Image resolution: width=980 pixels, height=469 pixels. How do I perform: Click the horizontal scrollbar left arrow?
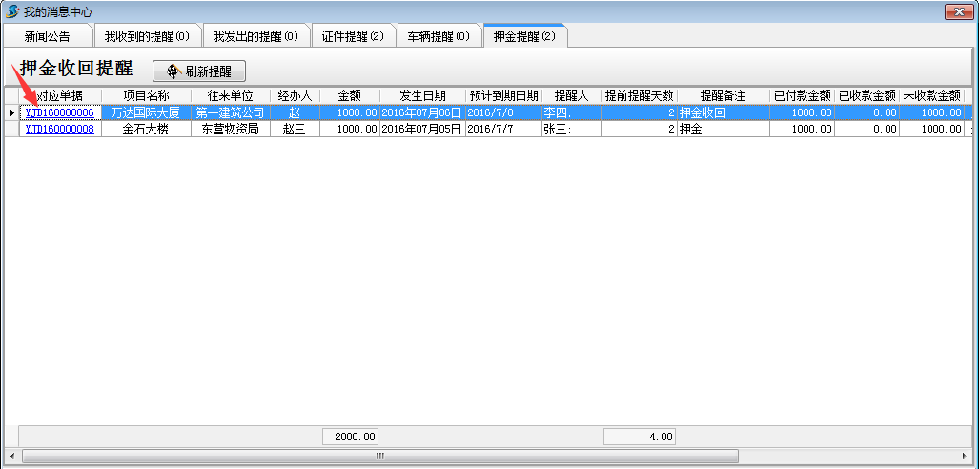click(12, 456)
